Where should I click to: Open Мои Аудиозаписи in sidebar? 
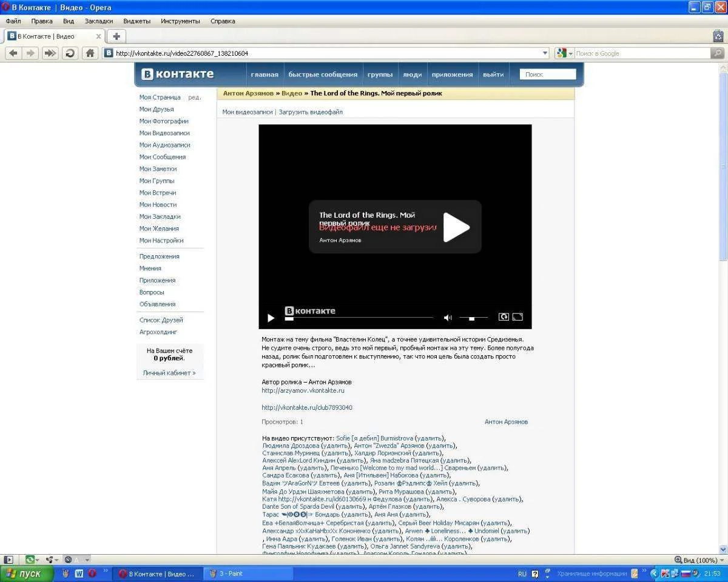tap(164, 145)
